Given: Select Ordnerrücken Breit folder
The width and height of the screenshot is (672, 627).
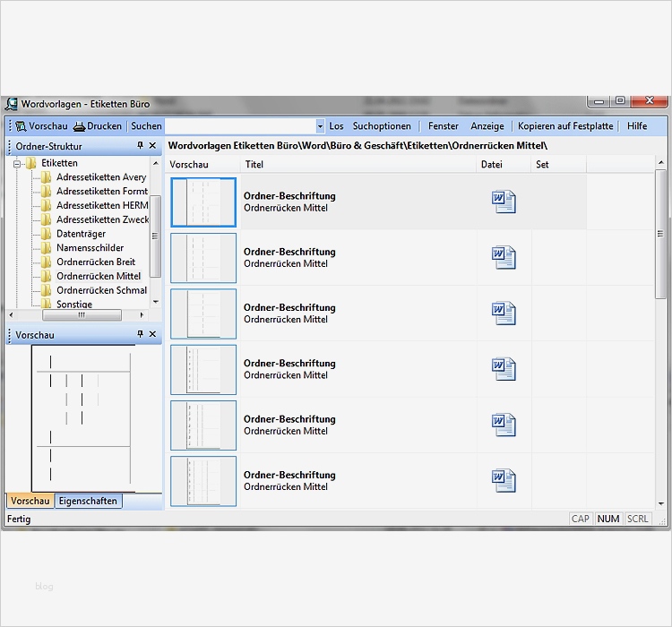Looking at the screenshot, I should click(x=96, y=262).
